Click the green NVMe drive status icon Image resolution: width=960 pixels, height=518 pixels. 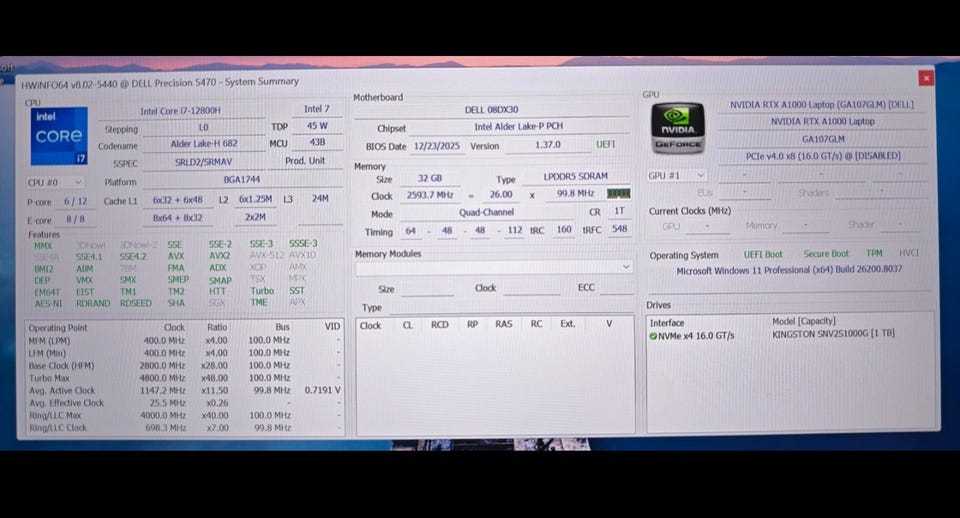point(653,336)
